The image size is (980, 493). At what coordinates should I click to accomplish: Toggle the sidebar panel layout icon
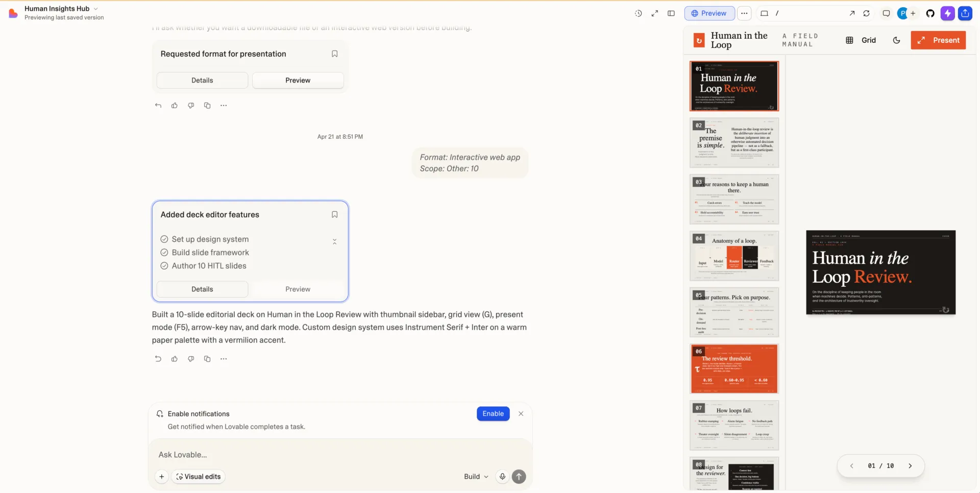pyautogui.click(x=671, y=13)
